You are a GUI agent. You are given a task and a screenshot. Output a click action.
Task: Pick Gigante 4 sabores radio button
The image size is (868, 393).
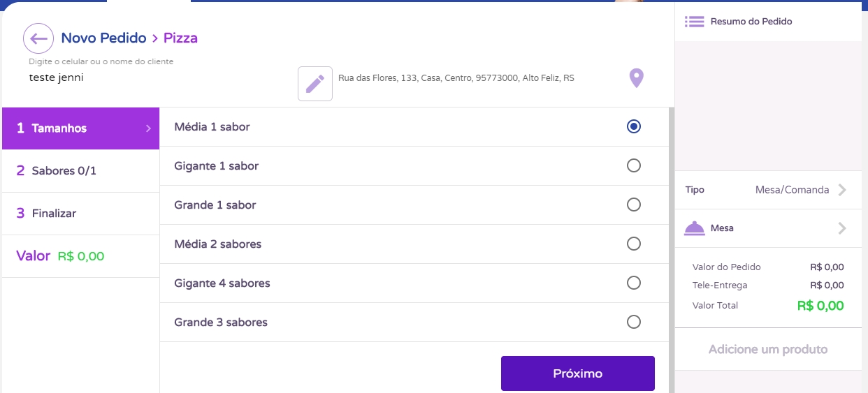[x=634, y=283]
